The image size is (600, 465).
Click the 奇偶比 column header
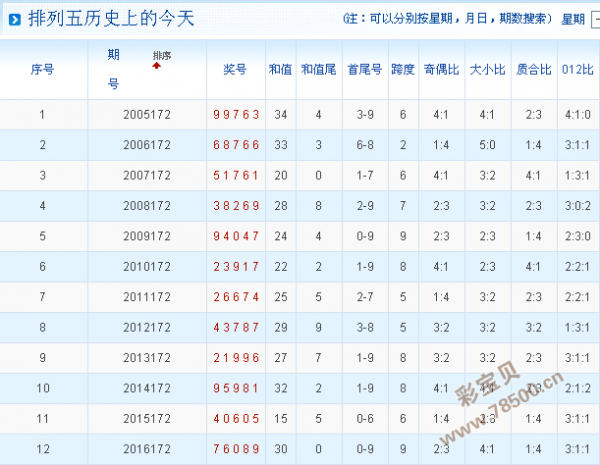pyautogui.click(x=442, y=69)
